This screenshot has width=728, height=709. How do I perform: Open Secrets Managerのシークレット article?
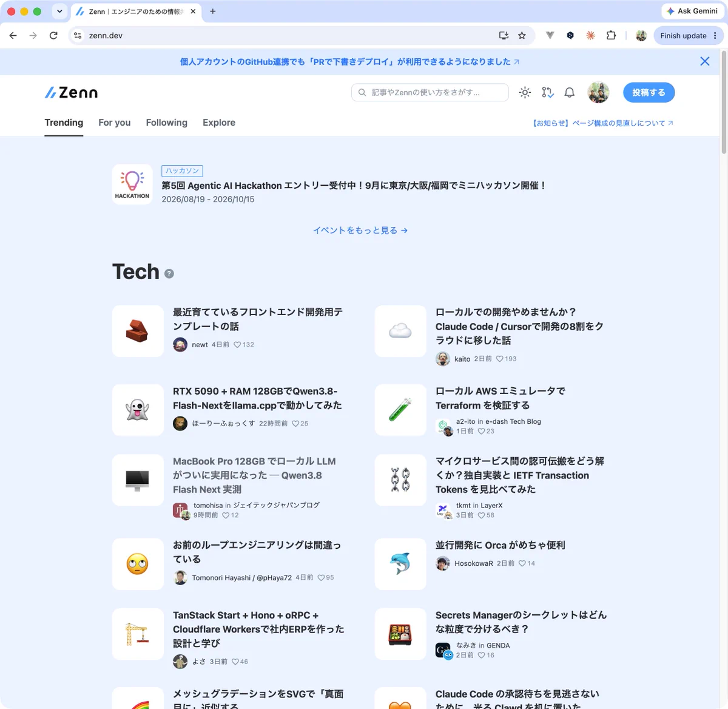pos(521,622)
